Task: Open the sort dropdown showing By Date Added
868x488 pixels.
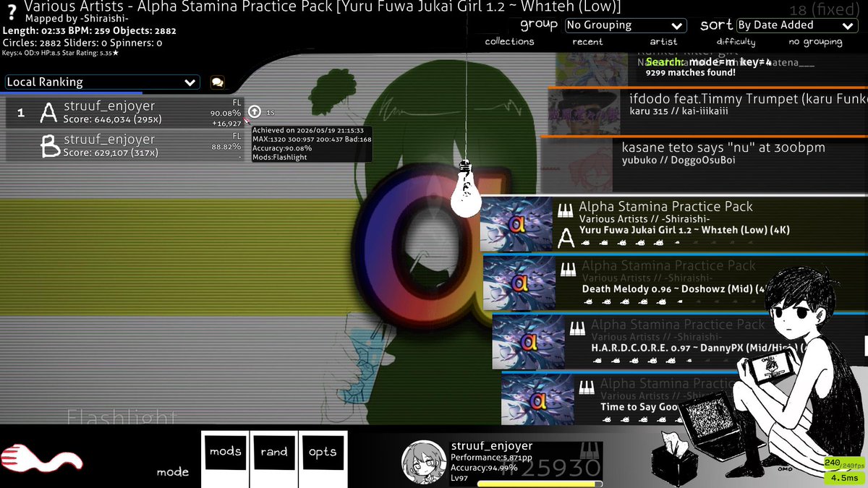Action: 797,25
